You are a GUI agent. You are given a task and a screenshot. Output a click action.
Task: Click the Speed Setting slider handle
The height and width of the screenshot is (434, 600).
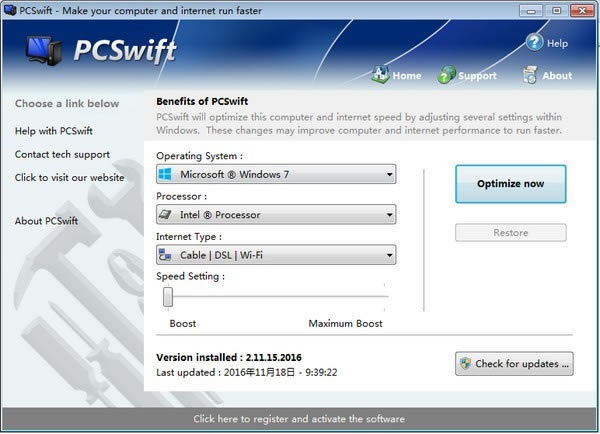(x=168, y=296)
